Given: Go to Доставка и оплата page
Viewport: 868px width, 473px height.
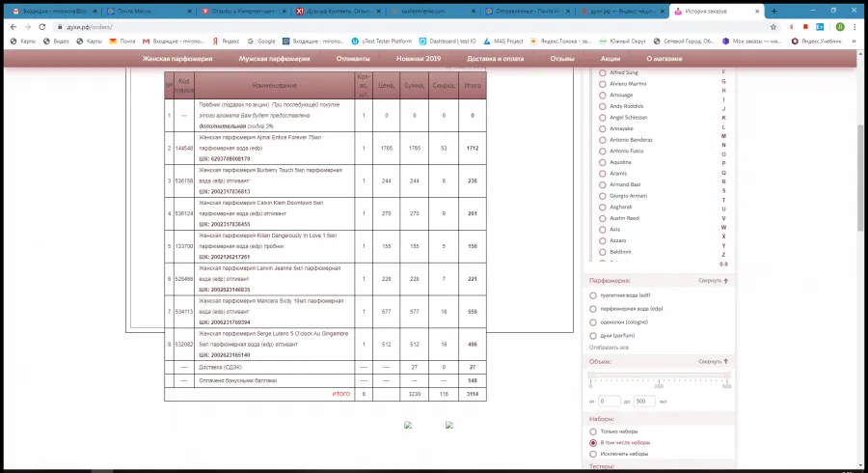Looking at the screenshot, I should [x=495, y=58].
